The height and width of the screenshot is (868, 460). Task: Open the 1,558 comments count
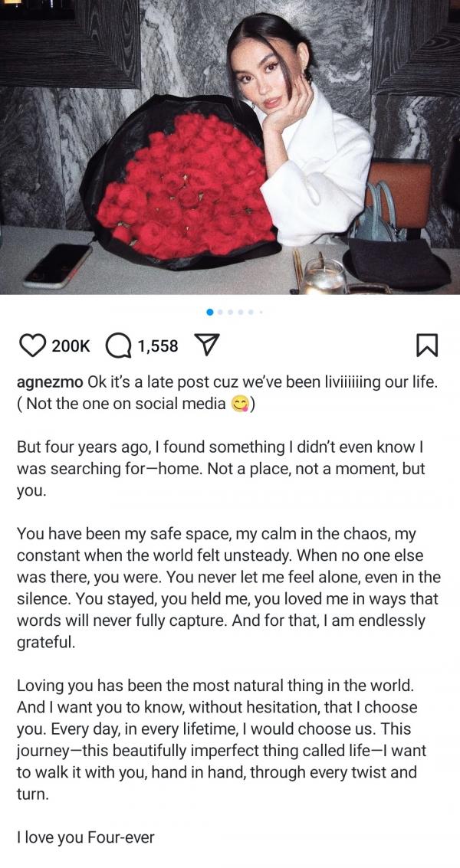pos(158,346)
